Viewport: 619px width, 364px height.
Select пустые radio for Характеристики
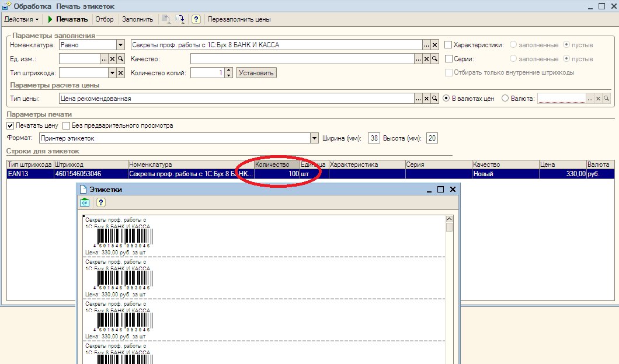tap(566, 44)
